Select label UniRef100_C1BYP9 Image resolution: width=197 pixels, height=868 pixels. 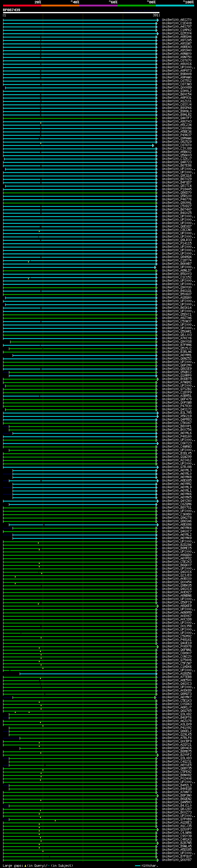177,392
